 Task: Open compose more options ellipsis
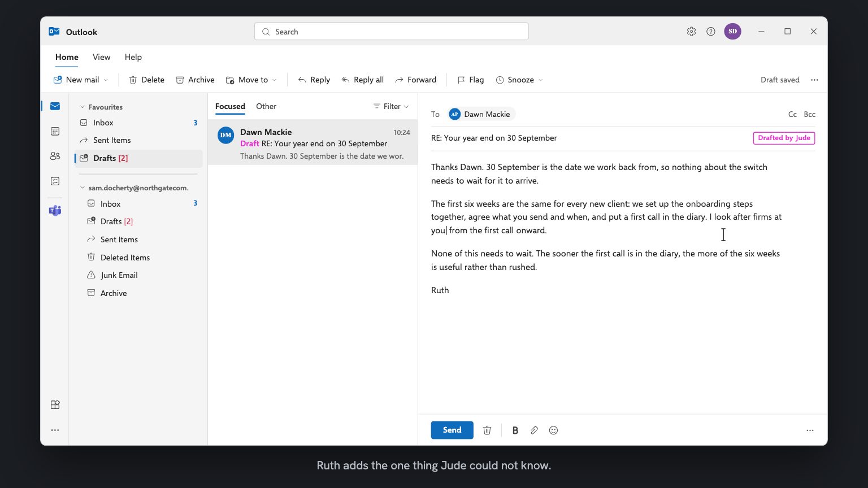point(810,430)
